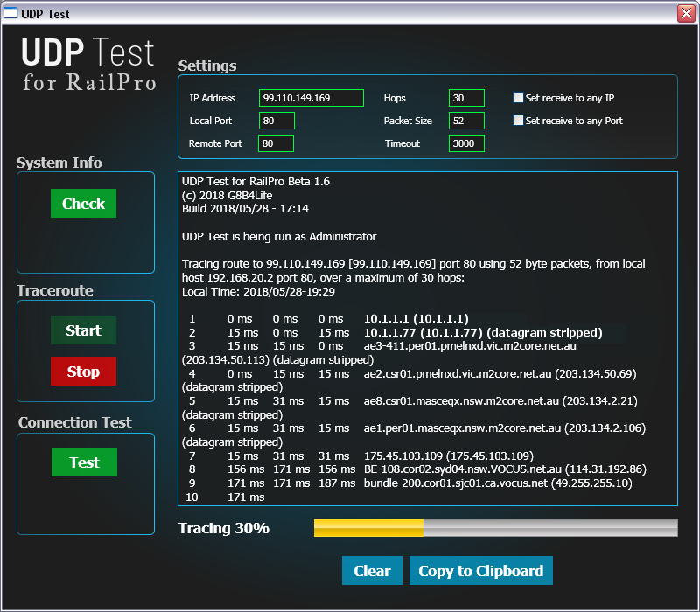Close the UDP Test window
The width and height of the screenshot is (700, 612).
pyautogui.click(x=686, y=14)
